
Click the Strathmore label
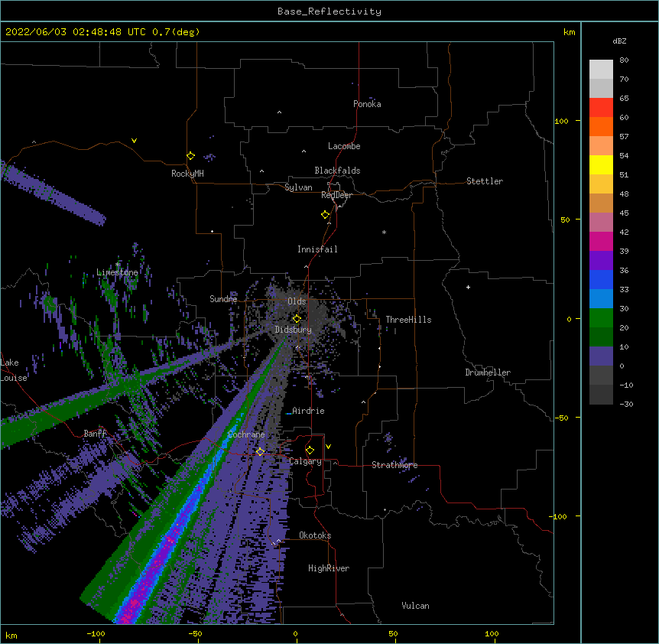(394, 465)
